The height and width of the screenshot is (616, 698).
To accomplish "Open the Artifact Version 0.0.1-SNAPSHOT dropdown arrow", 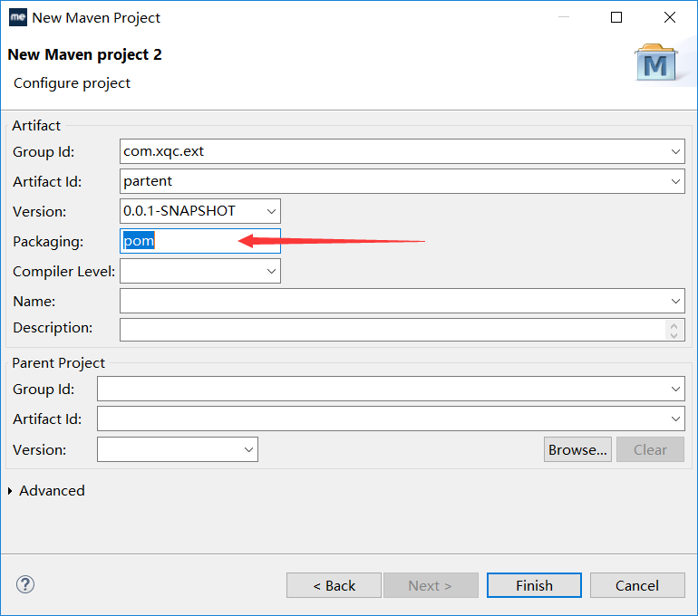I will coord(271,211).
